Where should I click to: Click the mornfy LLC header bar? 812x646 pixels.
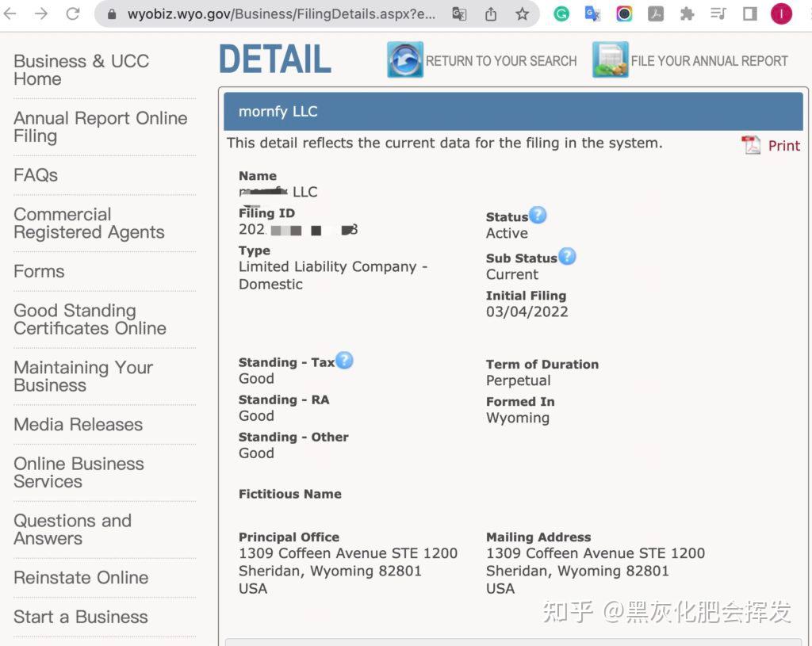(513, 111)
